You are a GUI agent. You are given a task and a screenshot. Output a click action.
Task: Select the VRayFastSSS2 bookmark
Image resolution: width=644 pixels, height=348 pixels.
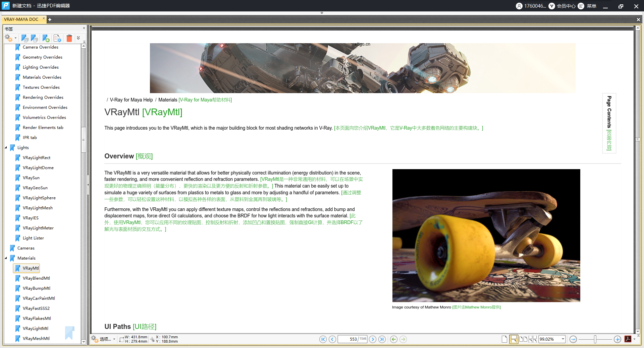click(36, 308)
